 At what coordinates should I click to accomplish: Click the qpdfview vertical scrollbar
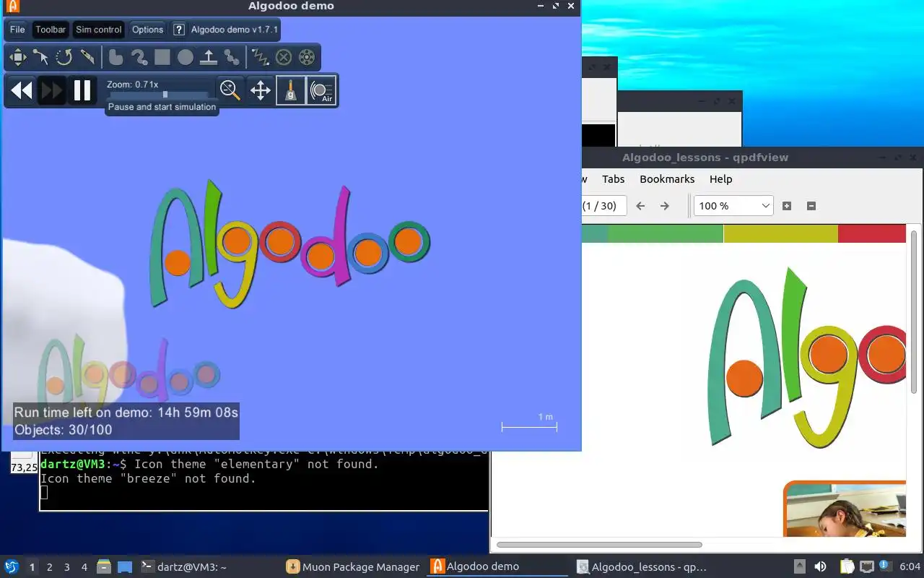pyautogui.click(x=915, y=312)
